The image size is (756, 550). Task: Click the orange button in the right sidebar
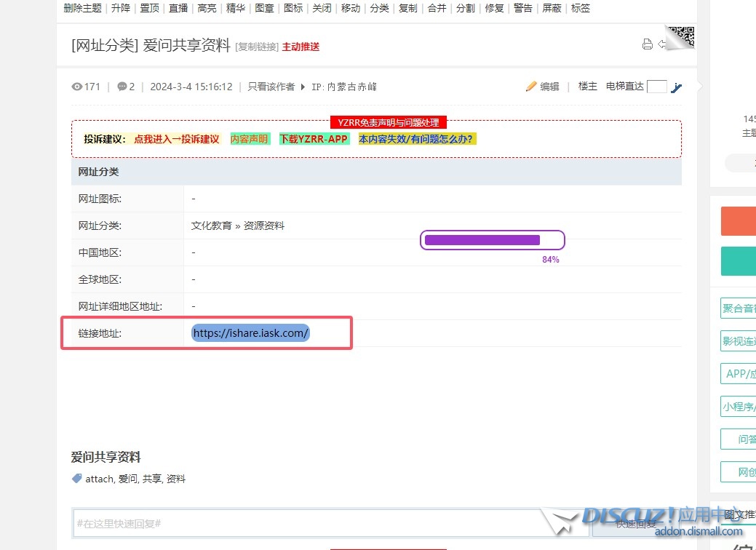738,221
